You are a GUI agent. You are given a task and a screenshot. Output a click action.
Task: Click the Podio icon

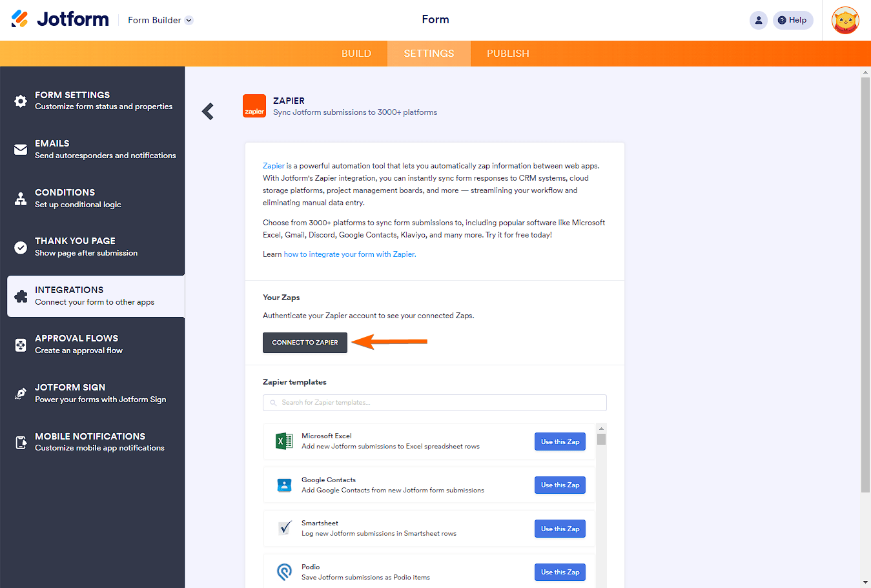[x=284, y=572]
